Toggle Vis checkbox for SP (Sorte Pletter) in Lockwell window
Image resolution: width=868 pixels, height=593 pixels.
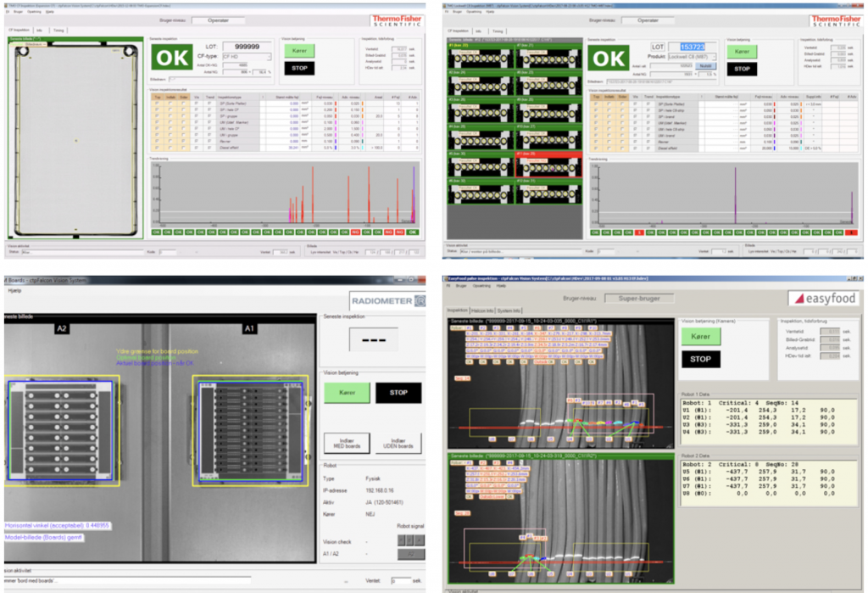coord(636,104)
